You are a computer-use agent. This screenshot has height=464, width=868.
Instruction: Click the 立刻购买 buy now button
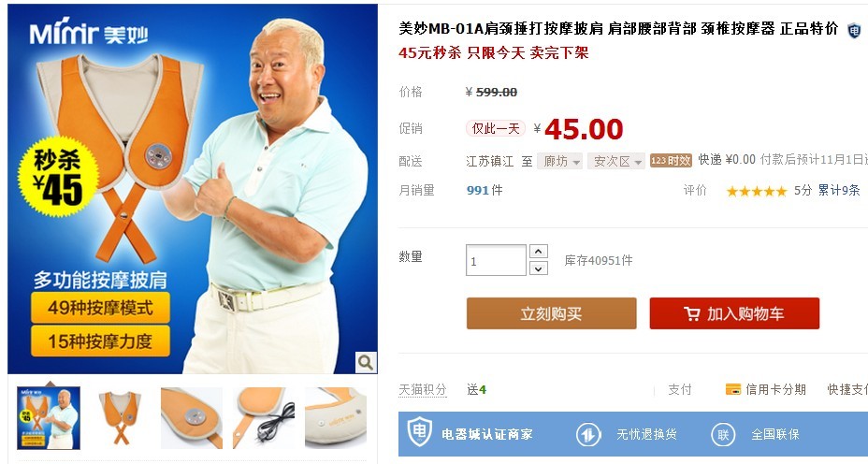[551, 313]
